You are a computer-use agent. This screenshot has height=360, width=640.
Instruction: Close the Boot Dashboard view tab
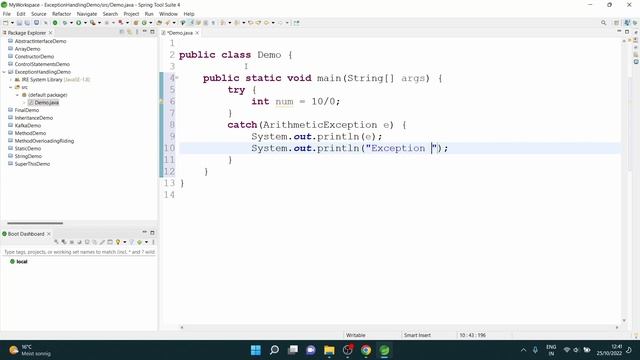pyautogui.click(x=49, y=234)
